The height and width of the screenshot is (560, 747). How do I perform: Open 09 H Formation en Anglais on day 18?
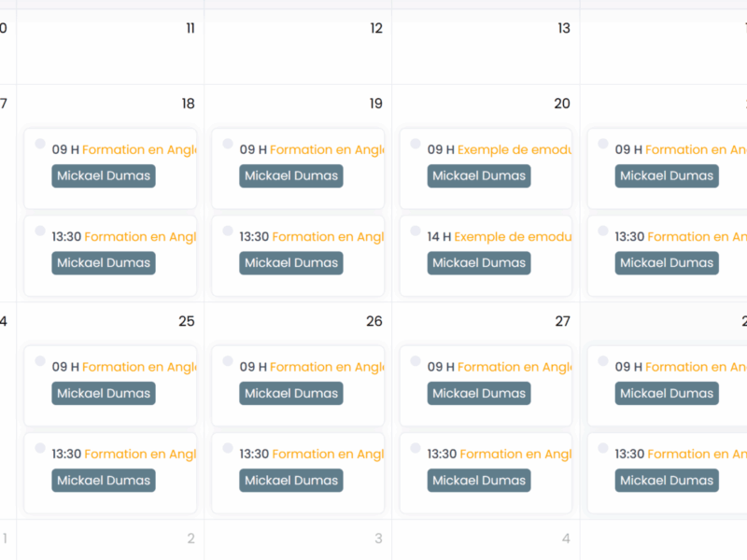click(139, 149)
